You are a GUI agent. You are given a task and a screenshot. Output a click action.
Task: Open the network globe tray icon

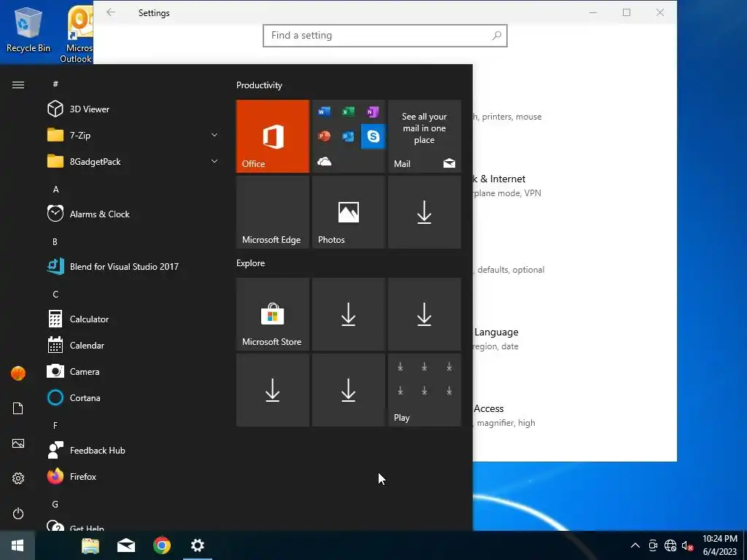point(670,545)
